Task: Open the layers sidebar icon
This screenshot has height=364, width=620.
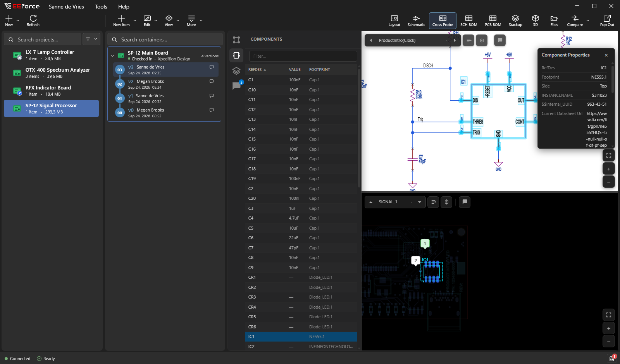Action: 236,71
